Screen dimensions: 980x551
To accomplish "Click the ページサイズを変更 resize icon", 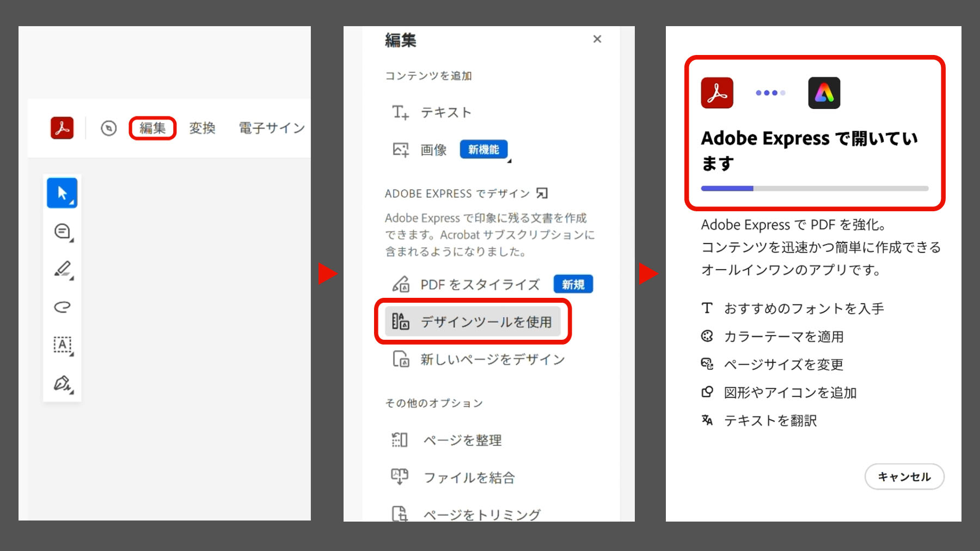I will [x=707, y=364].
